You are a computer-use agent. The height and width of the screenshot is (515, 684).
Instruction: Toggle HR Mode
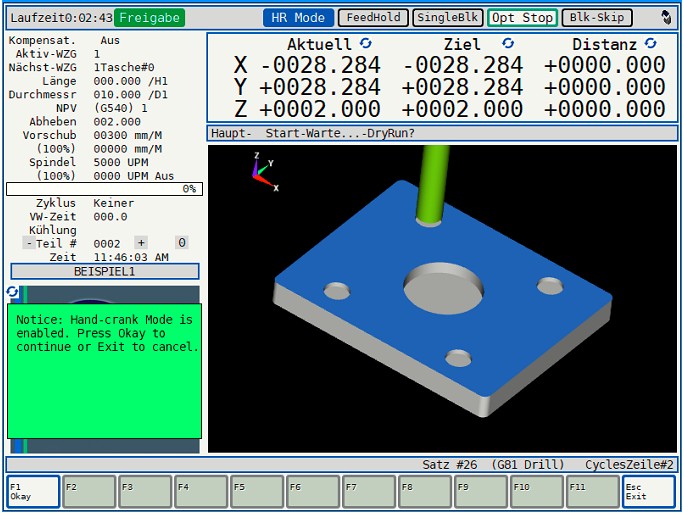(298, 18)
